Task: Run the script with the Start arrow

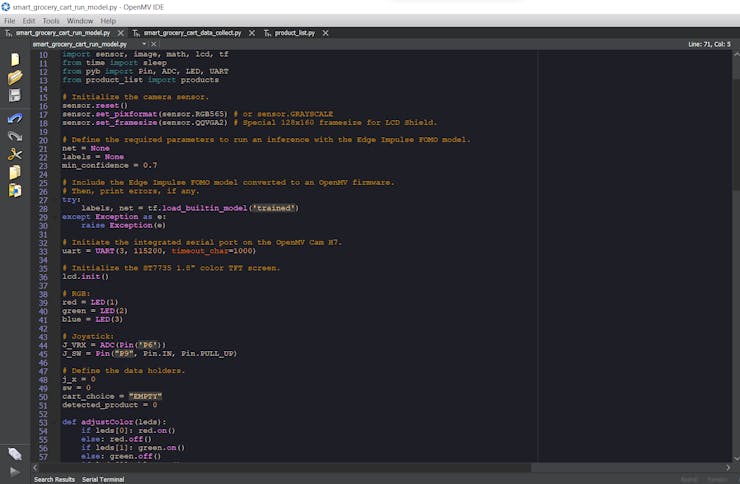Action: tap(14, 471)
